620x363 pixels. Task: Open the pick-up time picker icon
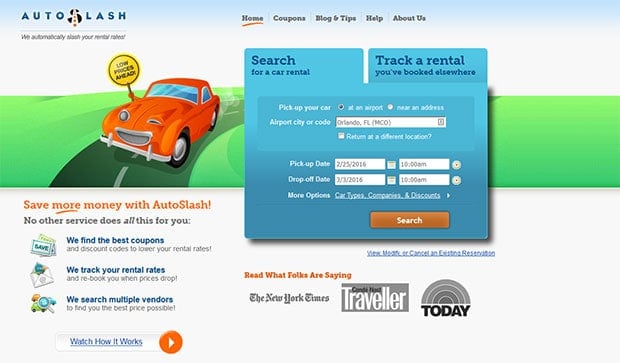[456, 165]
